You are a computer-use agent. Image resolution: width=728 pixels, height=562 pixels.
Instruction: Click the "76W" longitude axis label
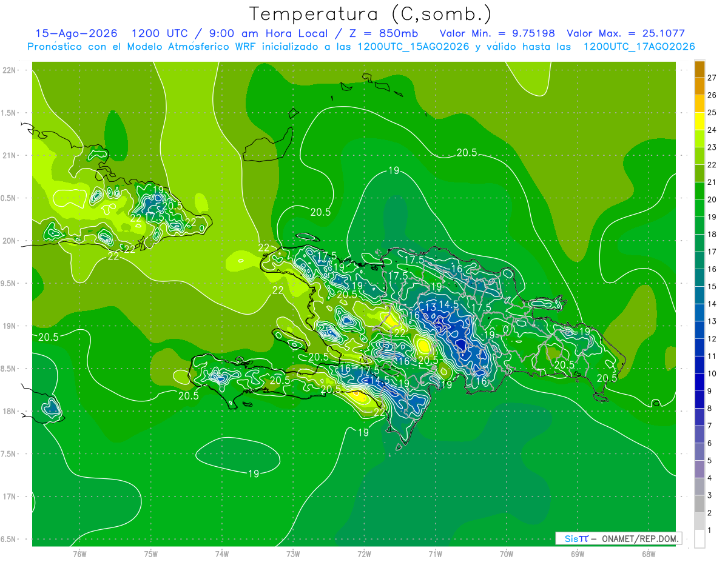coord(79,554)
